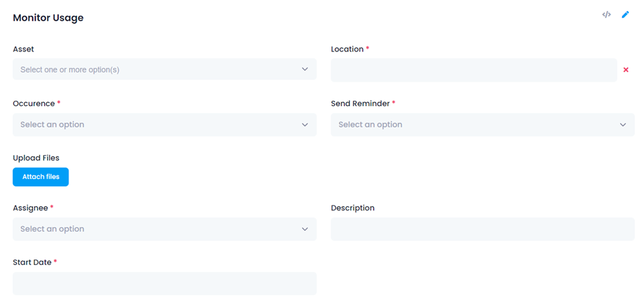Expand the Asset field chevron arrow
This screenshot has width=644, height=300.
click(305, 69)
